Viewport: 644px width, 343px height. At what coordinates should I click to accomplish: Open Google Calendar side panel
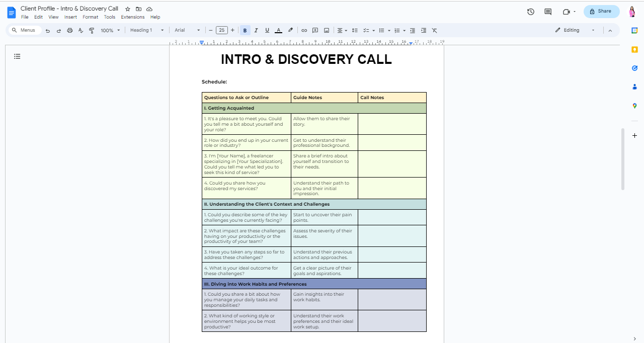(634, 30)
